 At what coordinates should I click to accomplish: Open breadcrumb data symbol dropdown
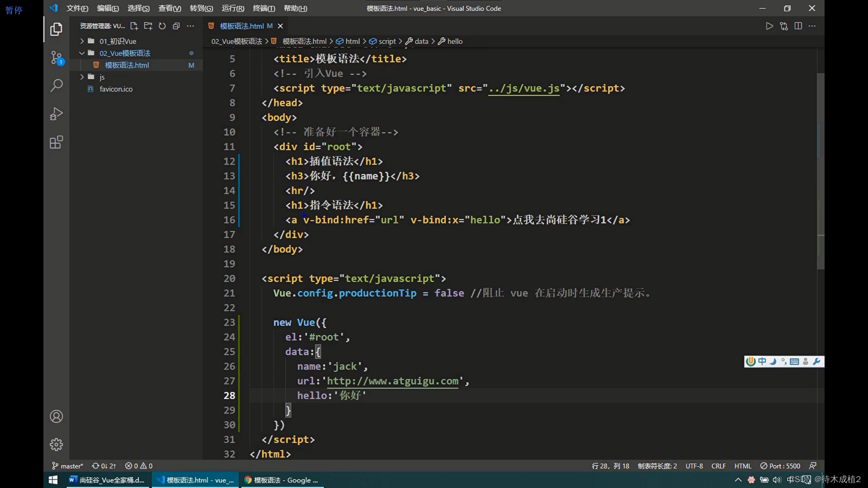[417, 41]
